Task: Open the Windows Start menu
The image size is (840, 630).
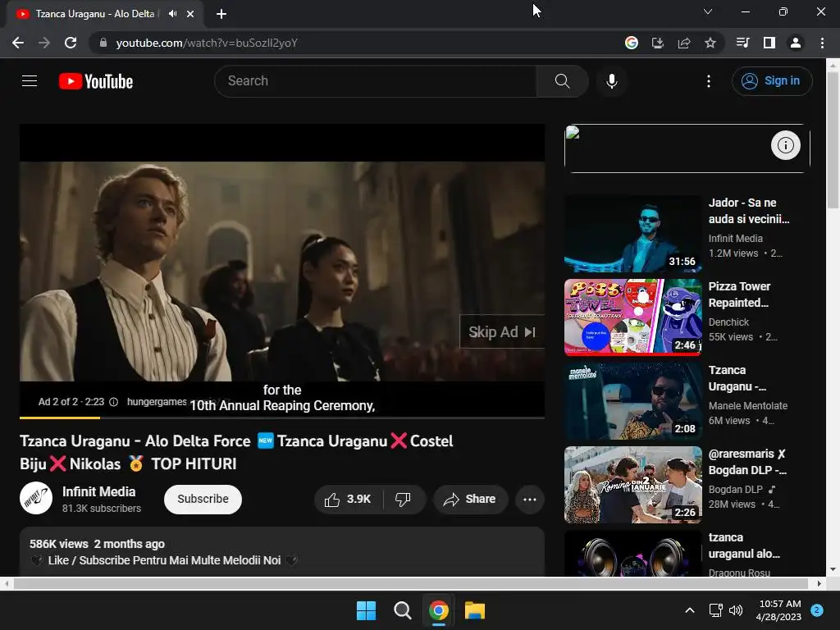Action: (366, 610)
